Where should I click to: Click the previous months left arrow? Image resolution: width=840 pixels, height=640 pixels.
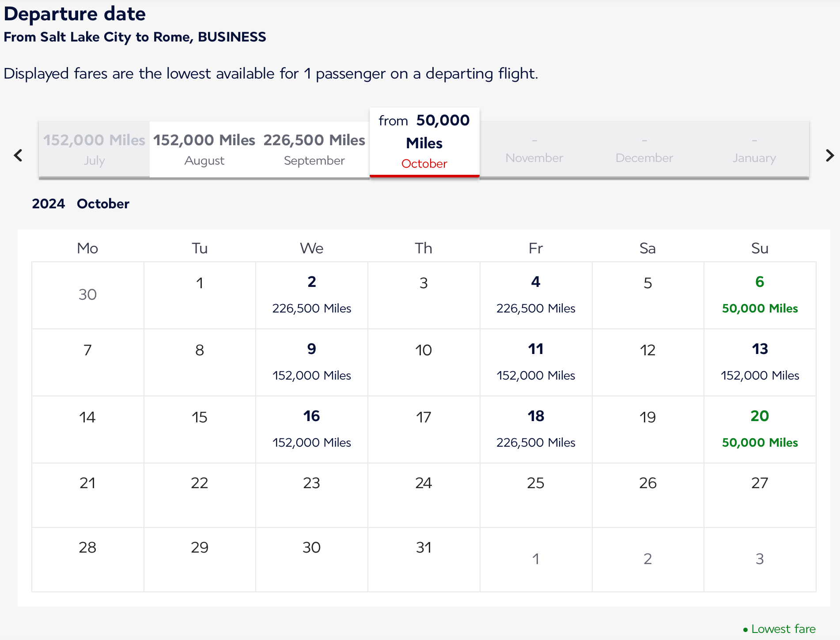coord(18,155)
